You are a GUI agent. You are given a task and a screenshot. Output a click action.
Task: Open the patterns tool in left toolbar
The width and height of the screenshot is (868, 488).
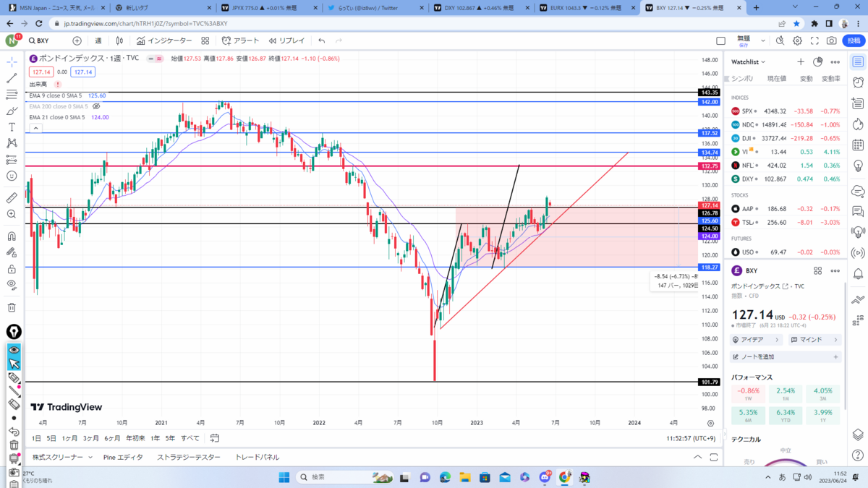coord(12,142)
